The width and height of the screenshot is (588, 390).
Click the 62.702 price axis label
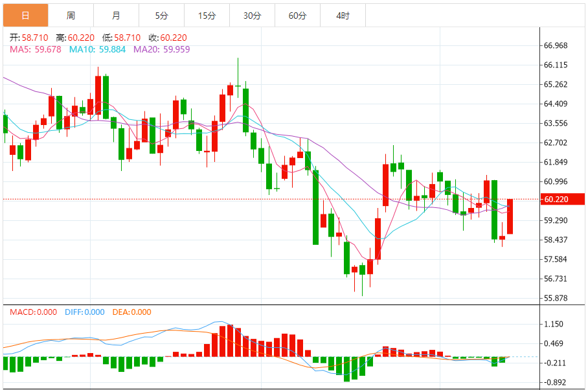[556, 143]
